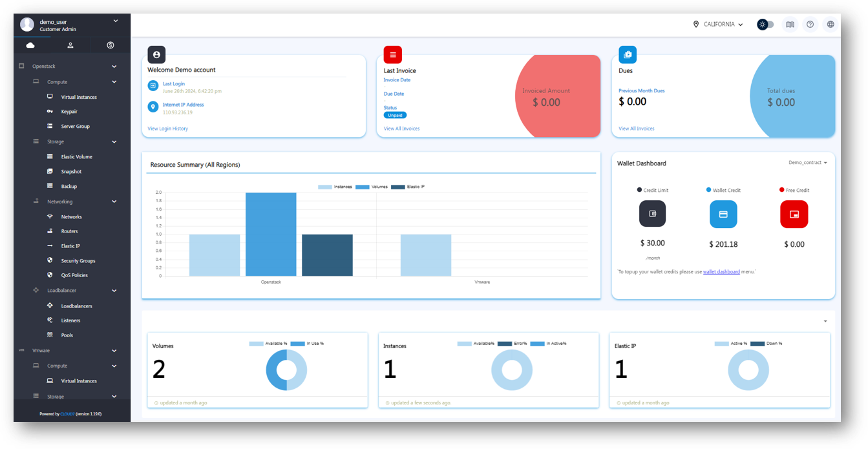Click the dark Credit Limit wallet icon
Image resolution: width=868 pixels, height=449 pixels.
(652, 214)
